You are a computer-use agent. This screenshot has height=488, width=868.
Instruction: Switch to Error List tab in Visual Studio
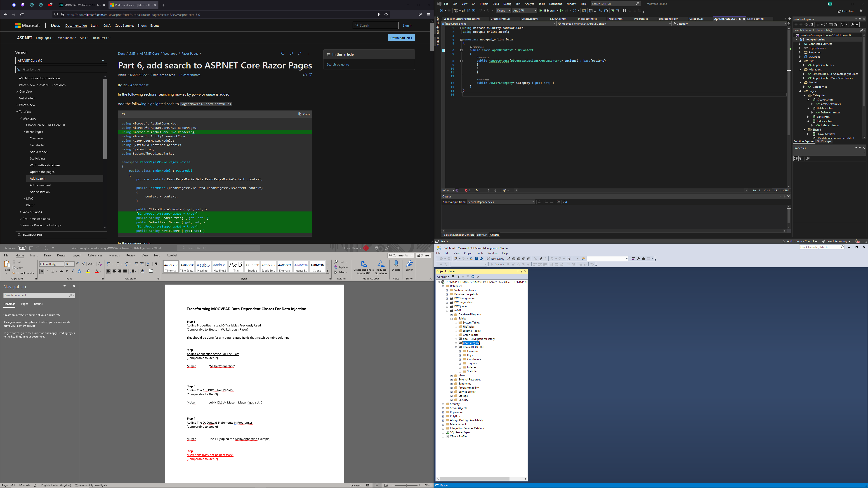(482, 235)
